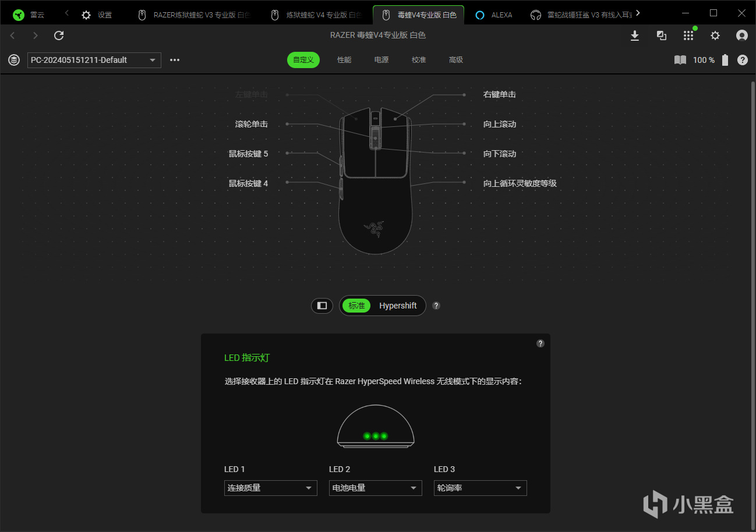Open the ALEXA tab
This screenshot has width=756, height=532.
click(x=493, y=15)
